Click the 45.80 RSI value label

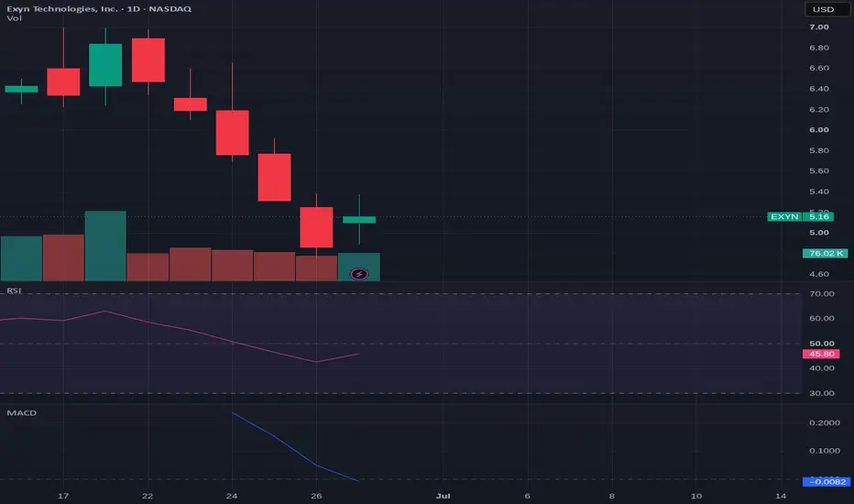[821, 354]
